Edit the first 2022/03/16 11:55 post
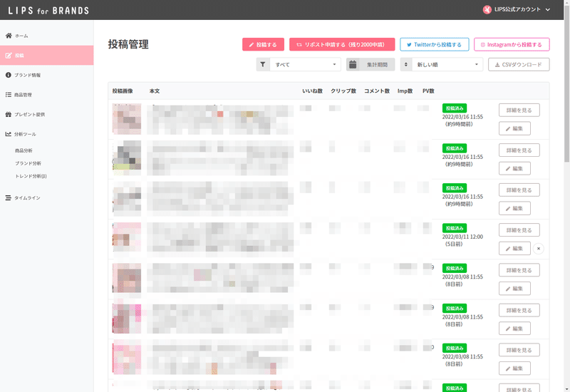The height and width of the screenshot is (392, 570). click(514, 128)
